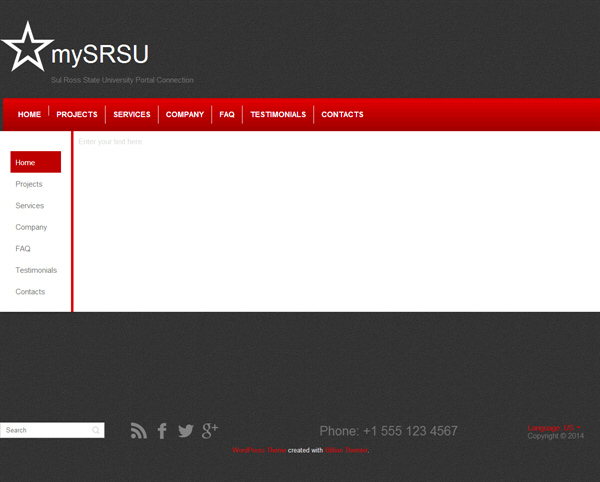Click inside the Search text field
This screenshot has width=600, height=482.
pos(45,431)
